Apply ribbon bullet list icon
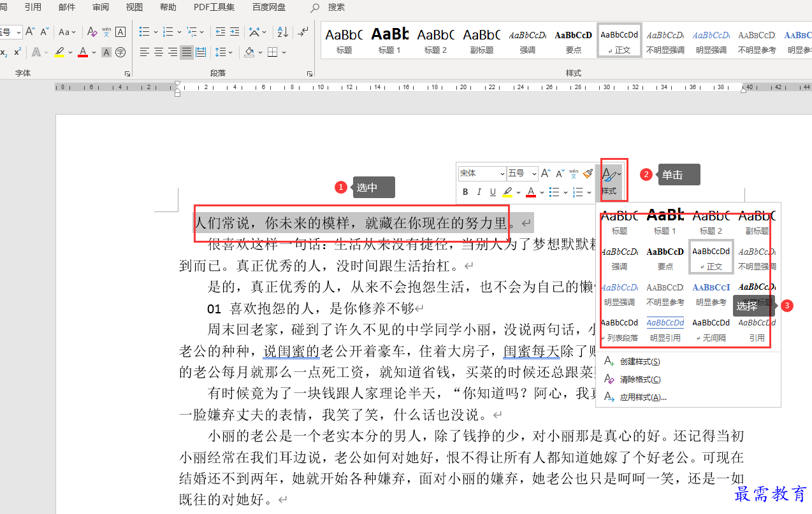 pyautogui.click(x=144, y=32)
